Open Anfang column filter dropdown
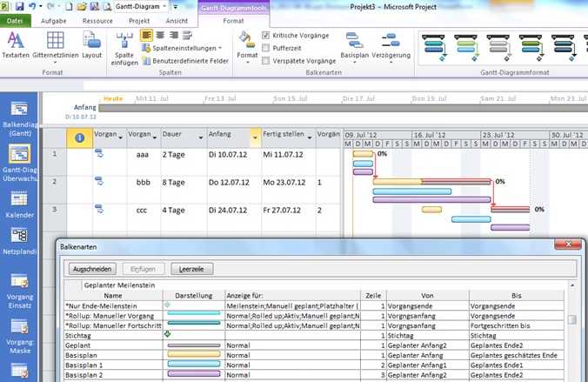 click(x=255, y=137)
